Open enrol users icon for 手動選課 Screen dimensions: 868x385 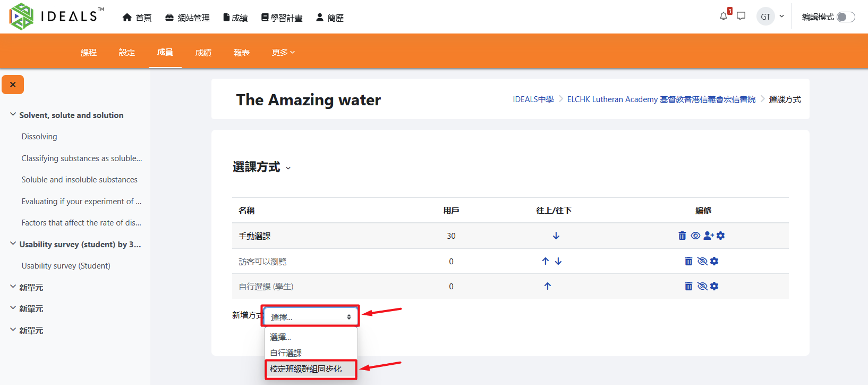pyautogui.click(x=709, y=236)
